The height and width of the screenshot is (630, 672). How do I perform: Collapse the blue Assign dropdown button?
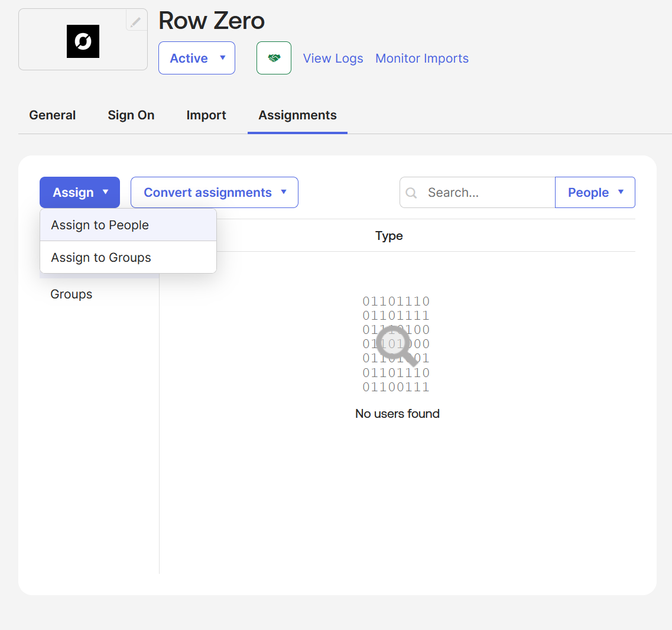click(x=80, y=193)
